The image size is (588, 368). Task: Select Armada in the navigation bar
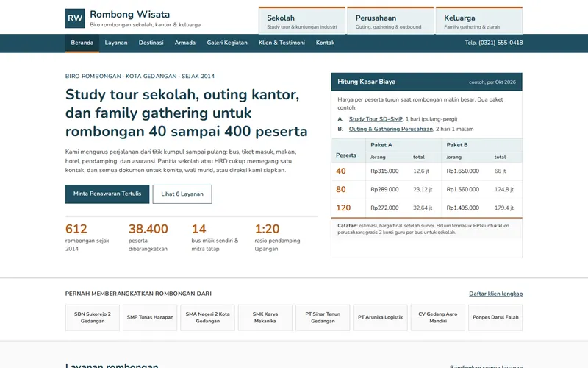pyautogui.click(x=185, y=43)
